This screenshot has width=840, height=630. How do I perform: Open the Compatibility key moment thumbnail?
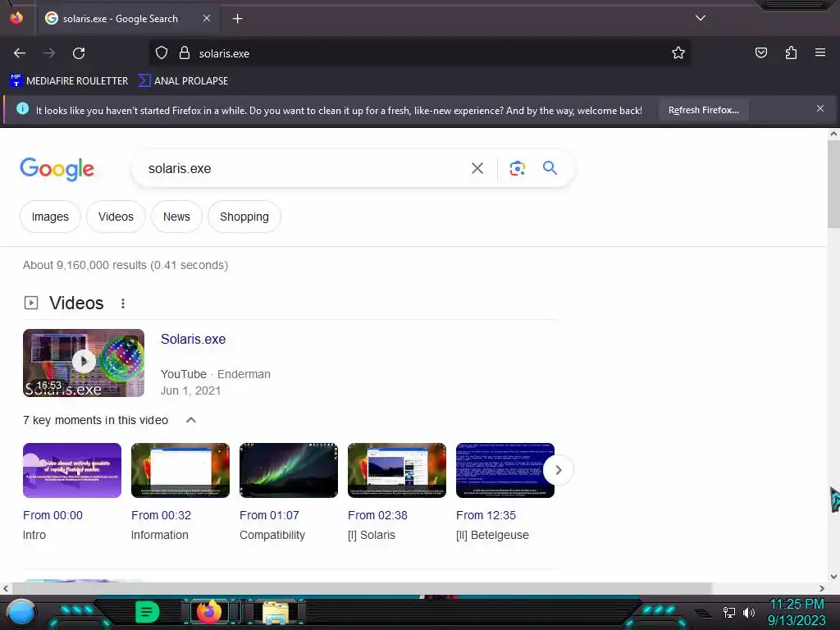[x=289, y=470]
